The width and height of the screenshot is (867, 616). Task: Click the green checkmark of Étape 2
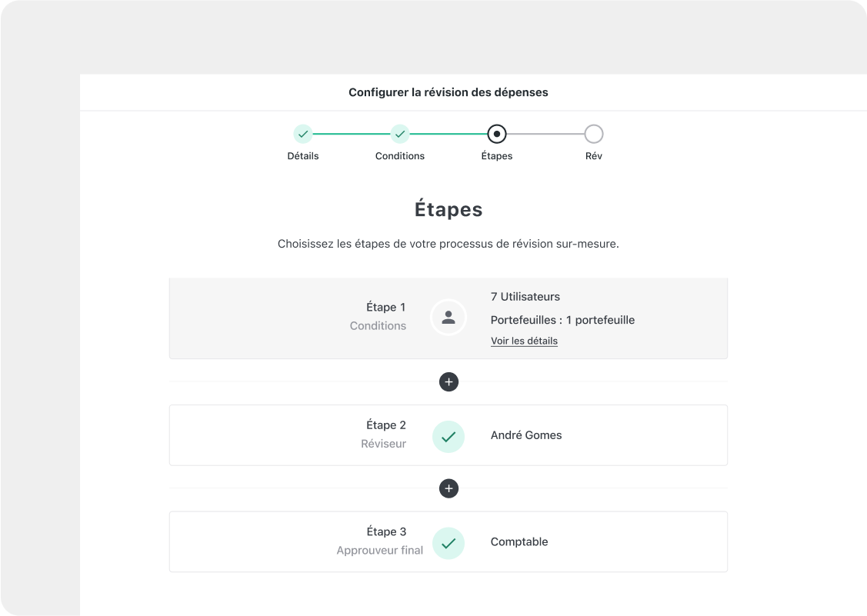[449, 437]
